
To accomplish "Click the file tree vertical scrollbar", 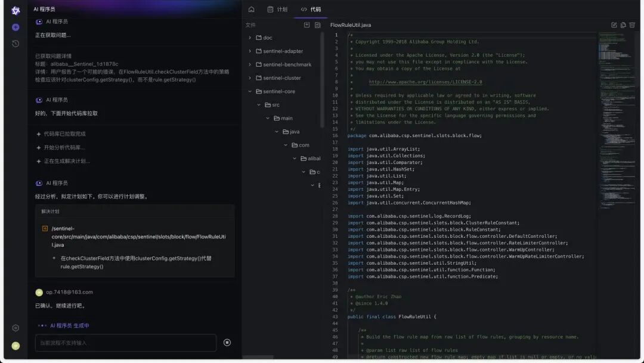I will 322,80.
